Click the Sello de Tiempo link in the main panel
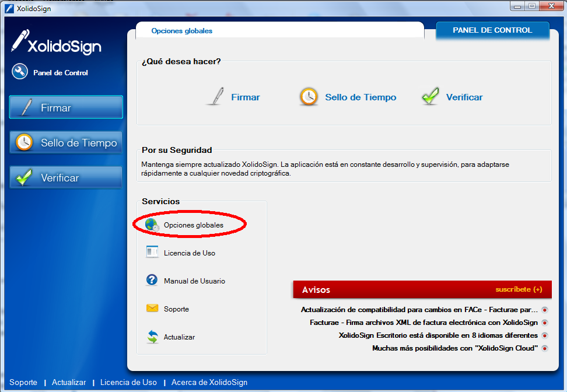Screen dimensions: 567x392 tap(360, 97)
